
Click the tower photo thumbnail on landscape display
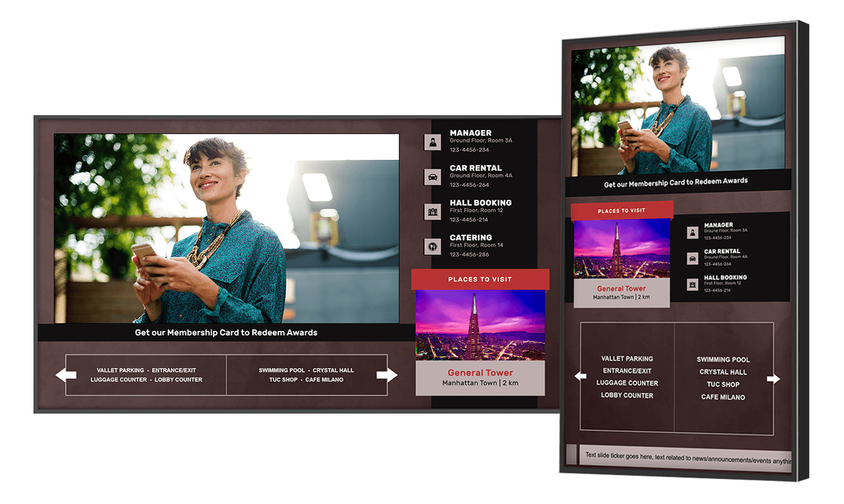pos(480,325)
